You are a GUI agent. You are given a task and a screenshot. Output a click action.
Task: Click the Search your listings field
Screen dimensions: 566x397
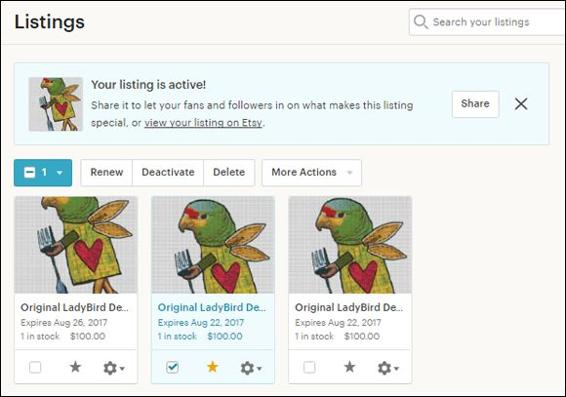coord(487,22)
